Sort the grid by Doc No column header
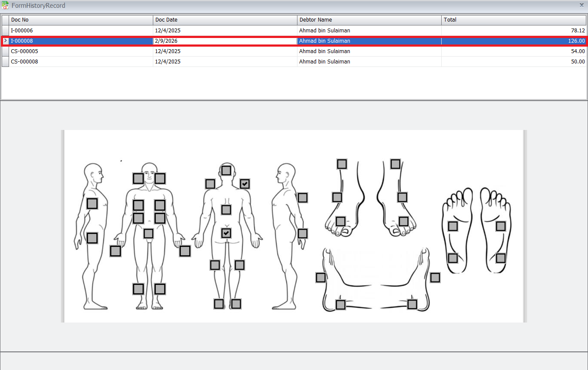The width and height of the screenshot is (588, 370). coord(81,20)
